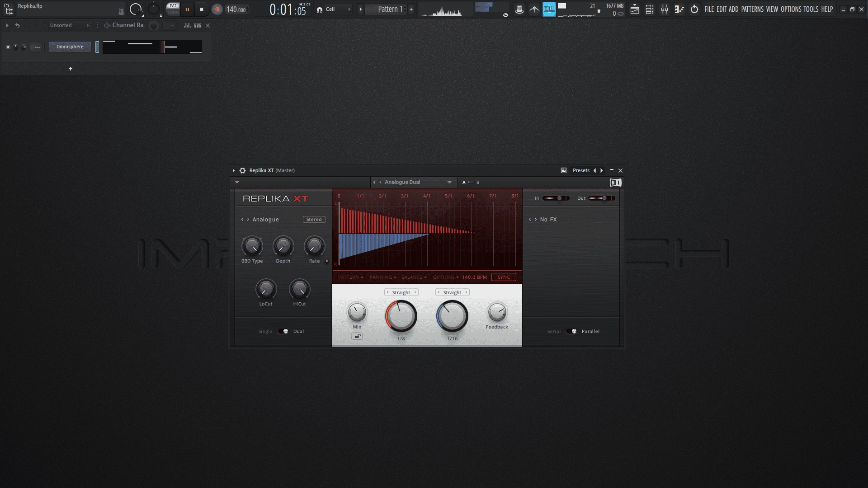Toggle the Serial/Parallel switch

pos(571,331)
